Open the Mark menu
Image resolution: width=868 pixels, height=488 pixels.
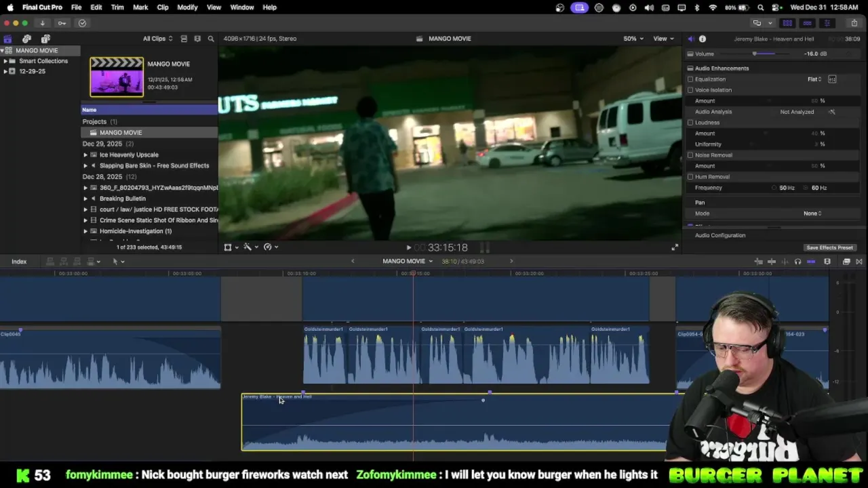140,7
